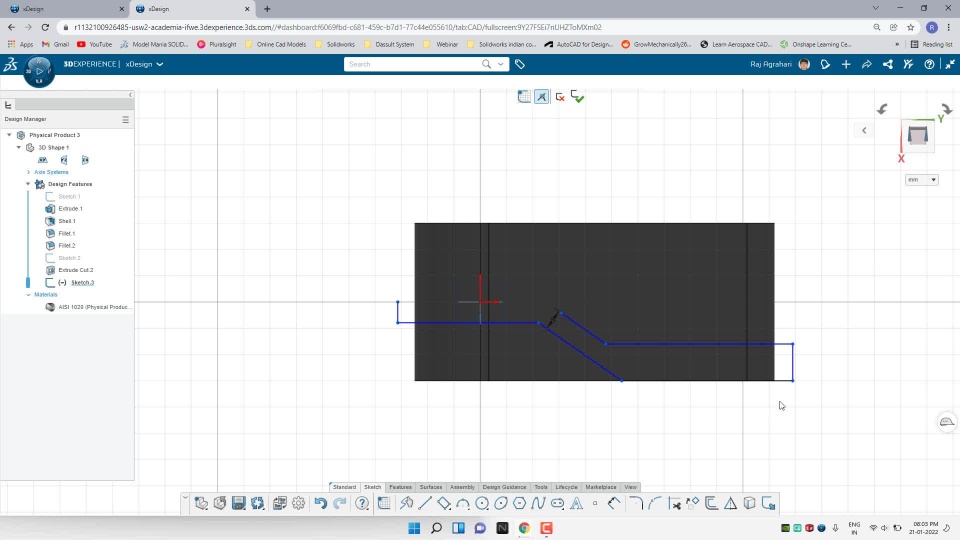Switch to the Surfaces tab

pyautogui.click(x=430, y=487)
